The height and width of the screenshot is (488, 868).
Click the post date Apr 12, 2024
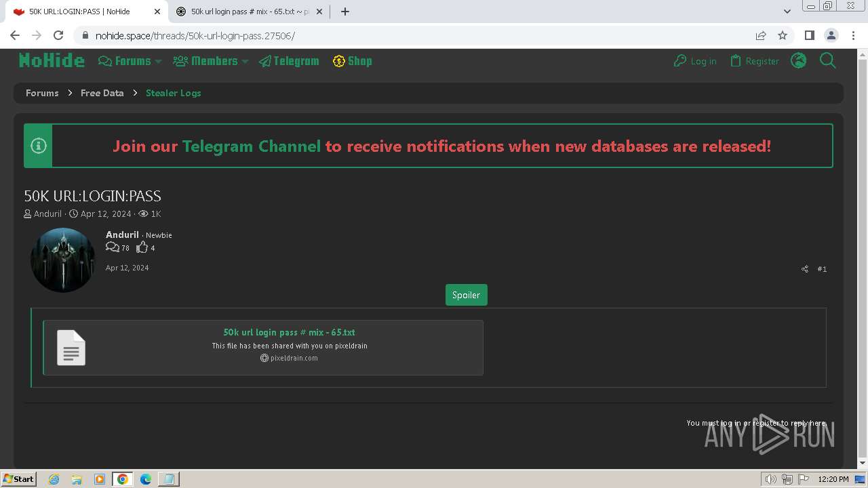(127, 268)
